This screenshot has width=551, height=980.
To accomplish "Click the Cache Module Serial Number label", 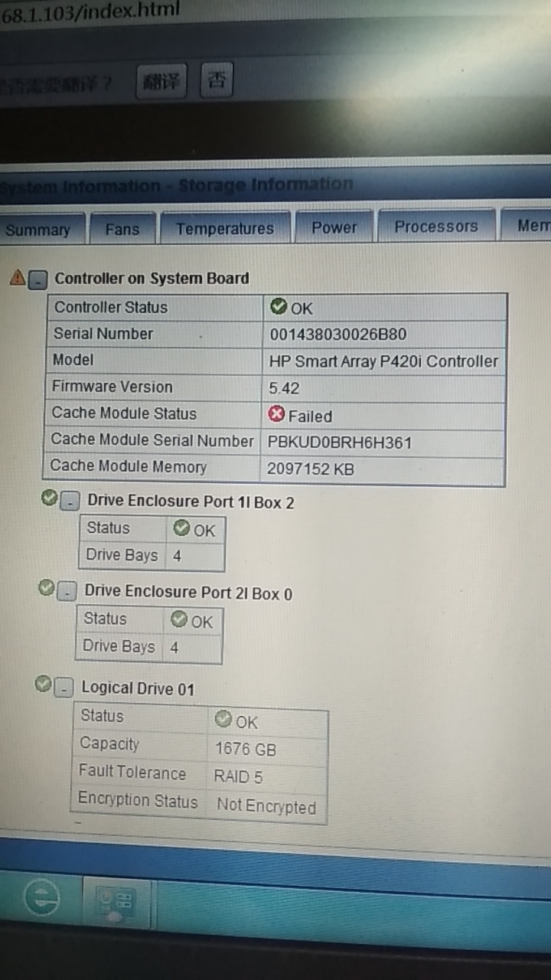I will (152, 440).
